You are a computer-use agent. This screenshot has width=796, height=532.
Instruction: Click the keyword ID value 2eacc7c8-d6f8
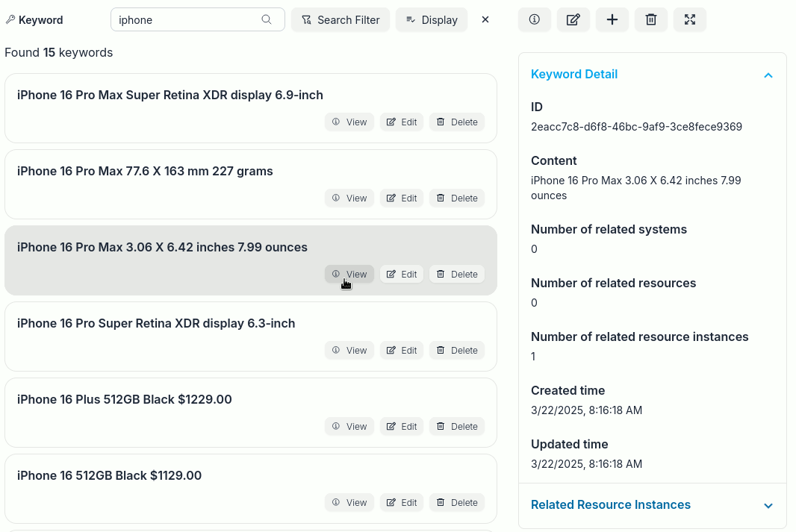pos(636,127)
